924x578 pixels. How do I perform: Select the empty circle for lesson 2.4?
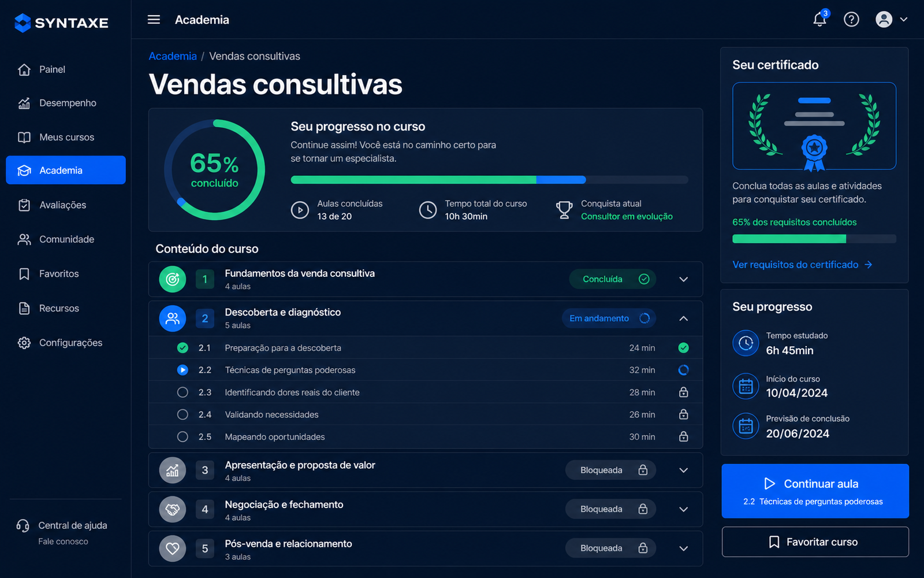click(182, 414)
